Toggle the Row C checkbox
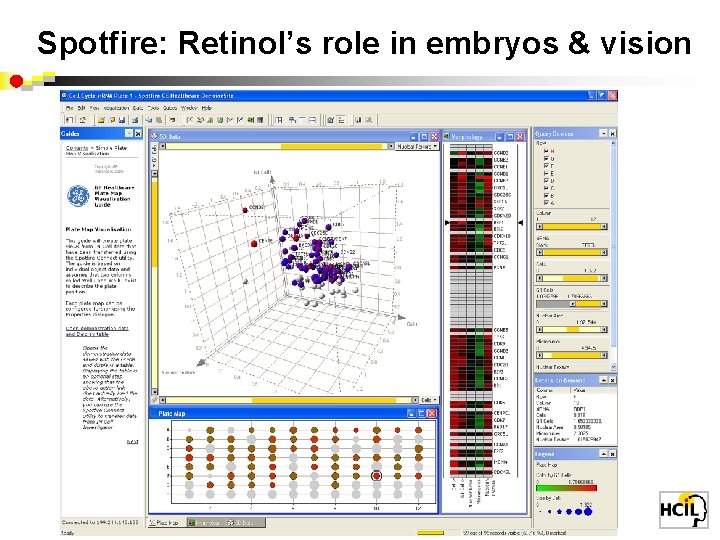The width and height of the screenshot is (720, 540). [546, 188]
